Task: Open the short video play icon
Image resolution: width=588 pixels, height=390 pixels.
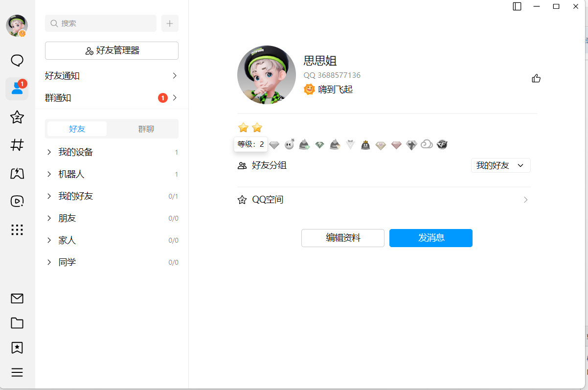Action: (17, 201)
